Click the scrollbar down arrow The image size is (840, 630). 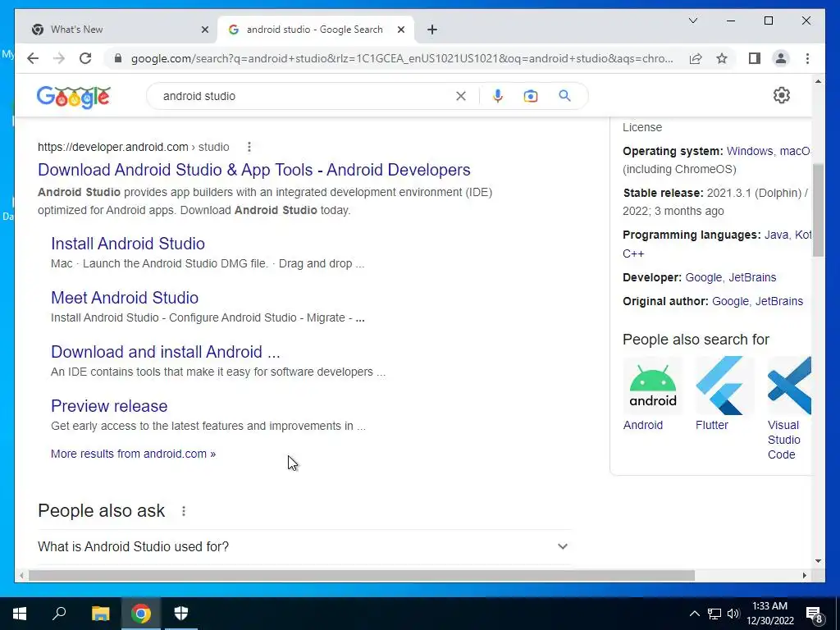coord(818,561)
